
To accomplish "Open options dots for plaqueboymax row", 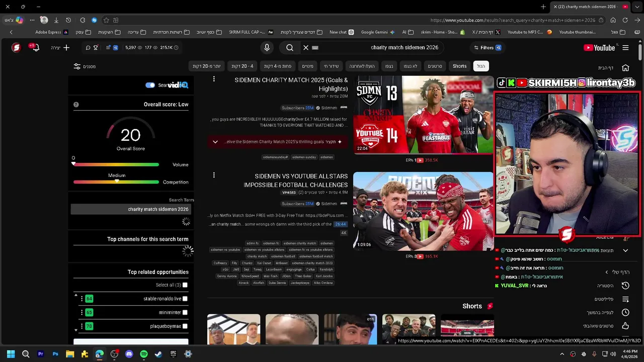I will (82, 326).
